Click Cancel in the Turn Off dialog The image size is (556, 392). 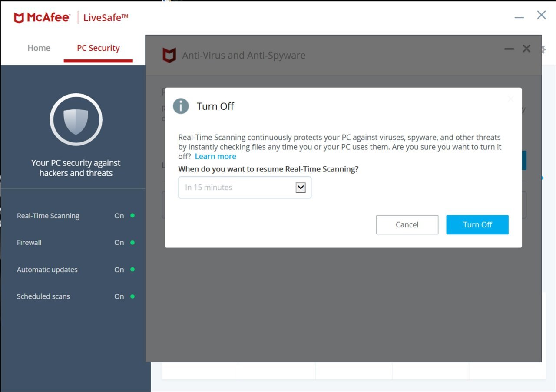point(407,224)
